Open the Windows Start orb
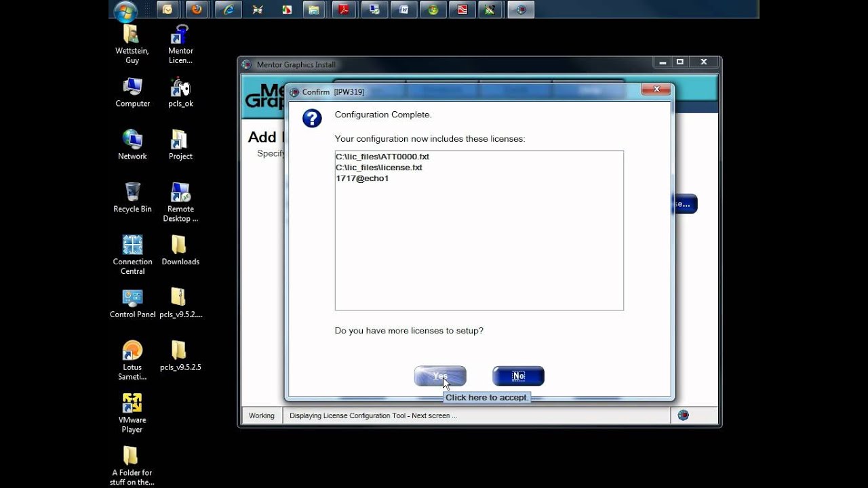868x488 pixels. 125,10
